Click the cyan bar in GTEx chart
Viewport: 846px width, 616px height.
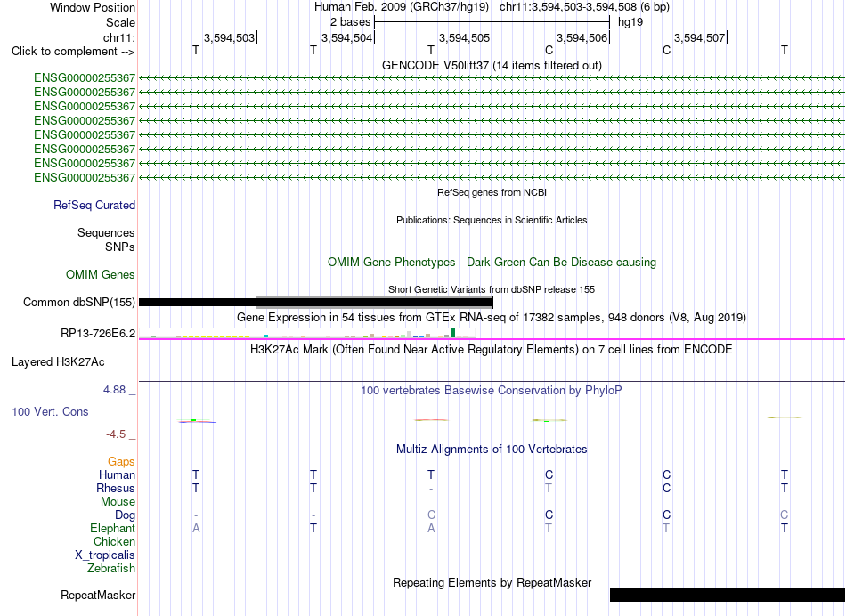click(265, 336)
